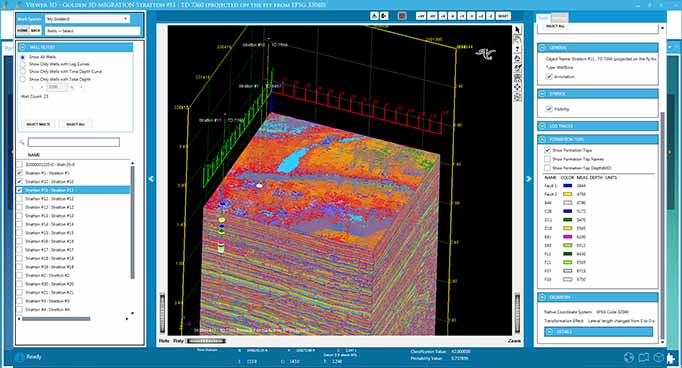Click the well name search field
Screen dimensions: 682x368
pyautogui.click(x=74, y=142)
